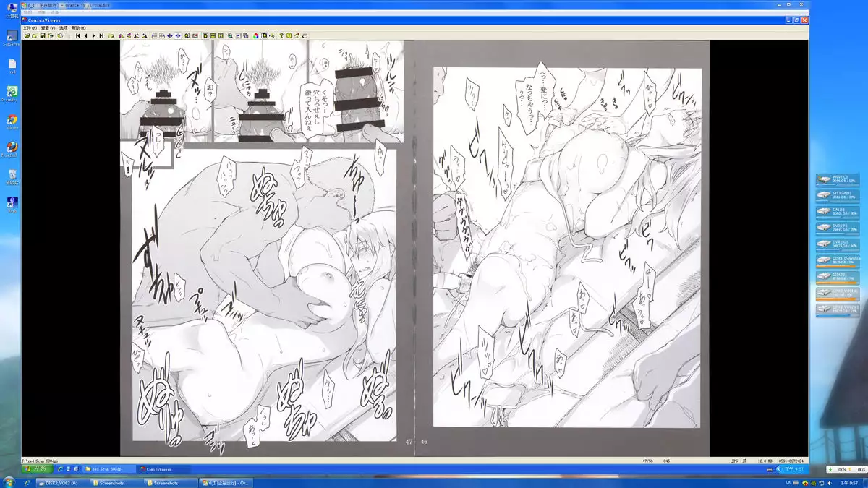Jump to the first page with toolbar arrow

coord(77,35)
